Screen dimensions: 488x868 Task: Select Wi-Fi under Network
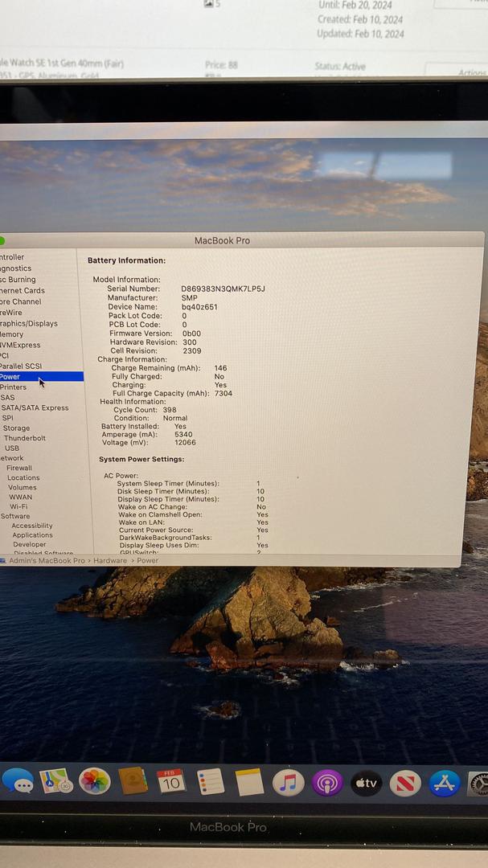pos(18,506)
